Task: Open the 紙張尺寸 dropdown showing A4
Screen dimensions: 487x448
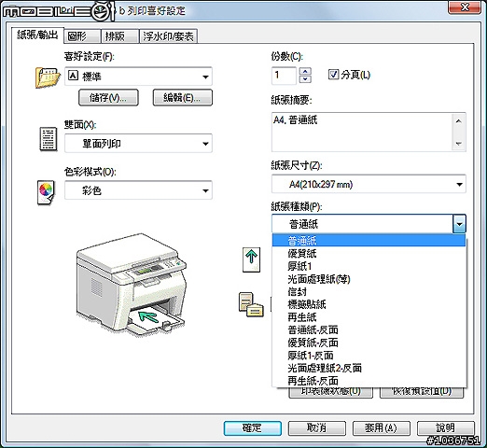Action: coord(369,184)
